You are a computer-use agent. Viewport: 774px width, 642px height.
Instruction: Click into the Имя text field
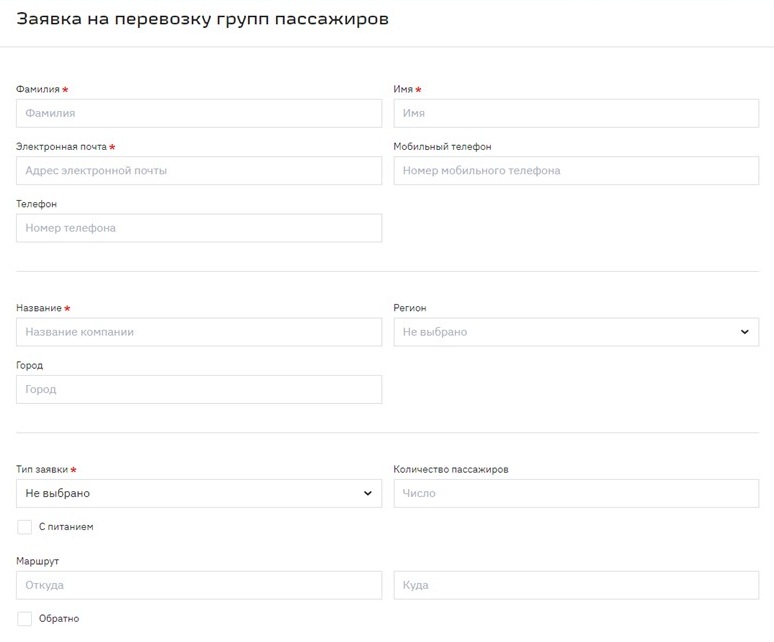(x=576, y=114)
